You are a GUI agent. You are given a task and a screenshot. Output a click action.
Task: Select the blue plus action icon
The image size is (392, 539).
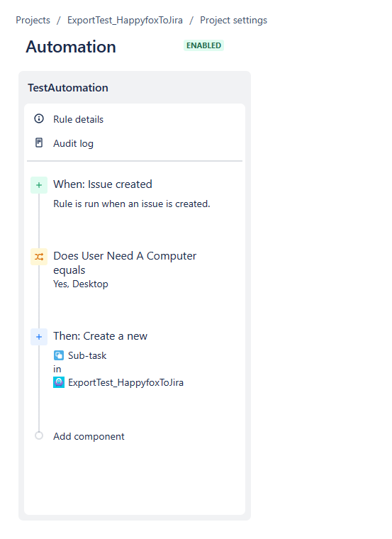(x=39, y=337)
